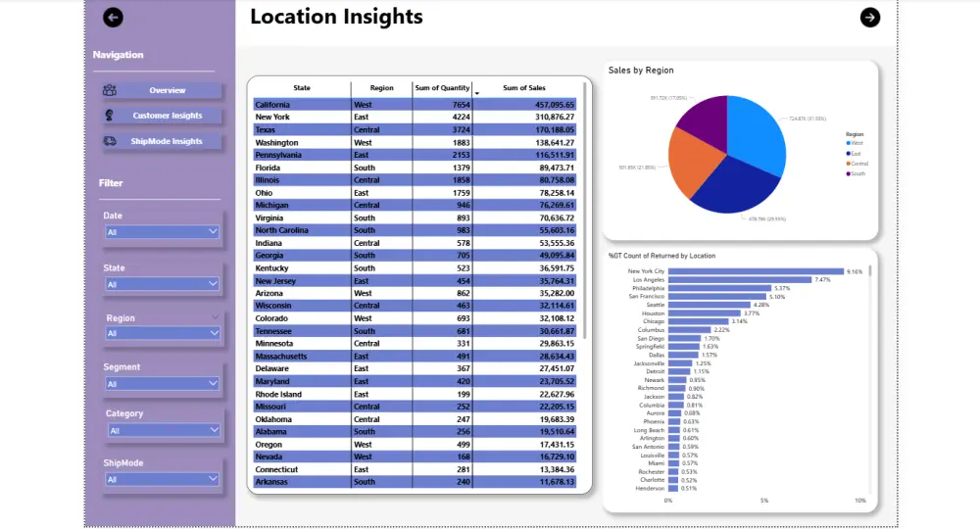Go to previous page with back arrow

(x=113, y=18)
